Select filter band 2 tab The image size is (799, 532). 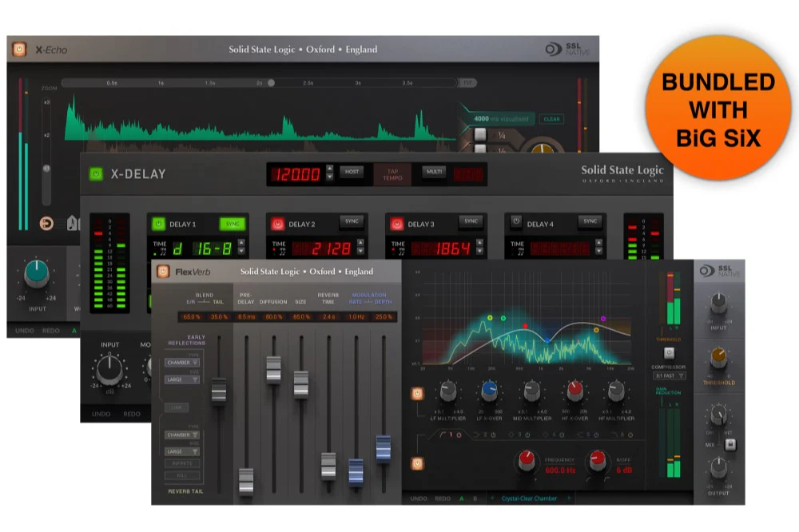485,435
